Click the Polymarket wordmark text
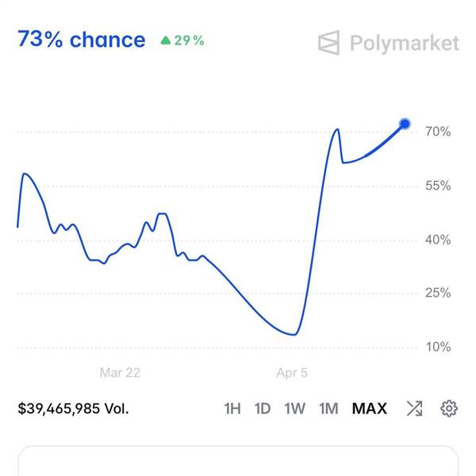The image size is (476, 476). click(x=404, y=43)
